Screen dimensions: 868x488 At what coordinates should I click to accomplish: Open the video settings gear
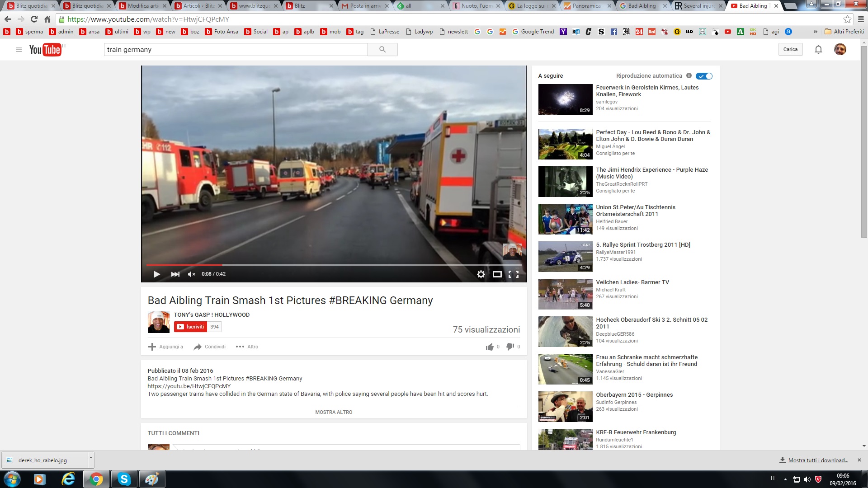click(x=481, y=274)
